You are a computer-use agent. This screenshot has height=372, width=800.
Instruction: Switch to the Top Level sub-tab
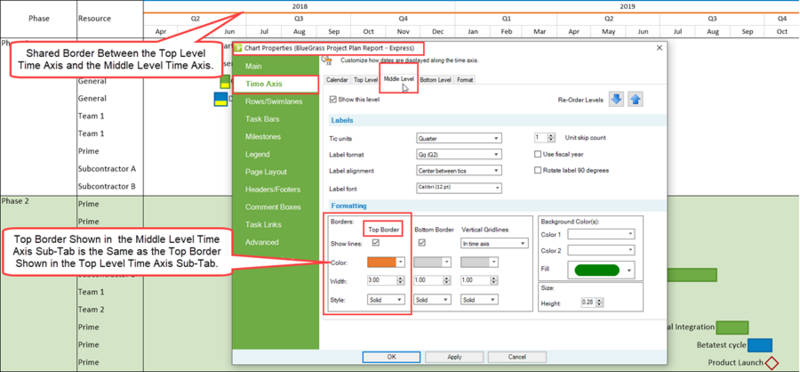365,80
